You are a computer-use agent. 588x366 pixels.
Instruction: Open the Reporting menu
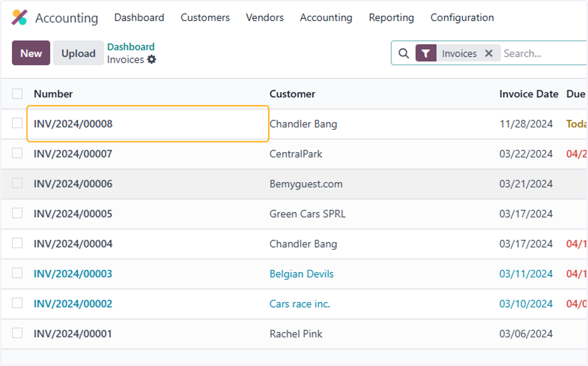(392, 18)
